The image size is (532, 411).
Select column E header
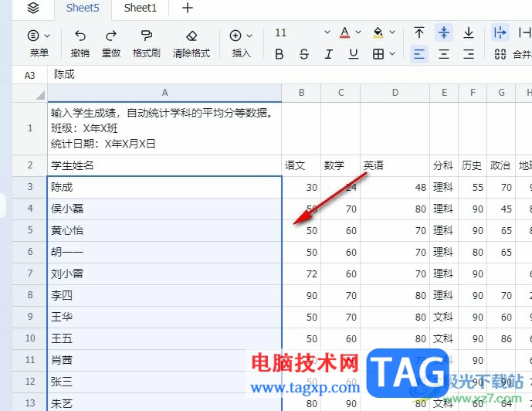point(444,93)
